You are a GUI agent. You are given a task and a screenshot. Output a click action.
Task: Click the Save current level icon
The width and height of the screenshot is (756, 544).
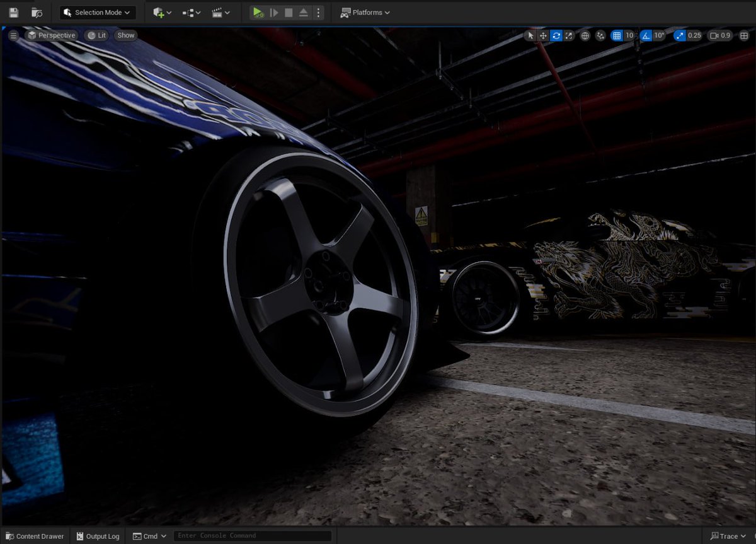click(13, 13)
